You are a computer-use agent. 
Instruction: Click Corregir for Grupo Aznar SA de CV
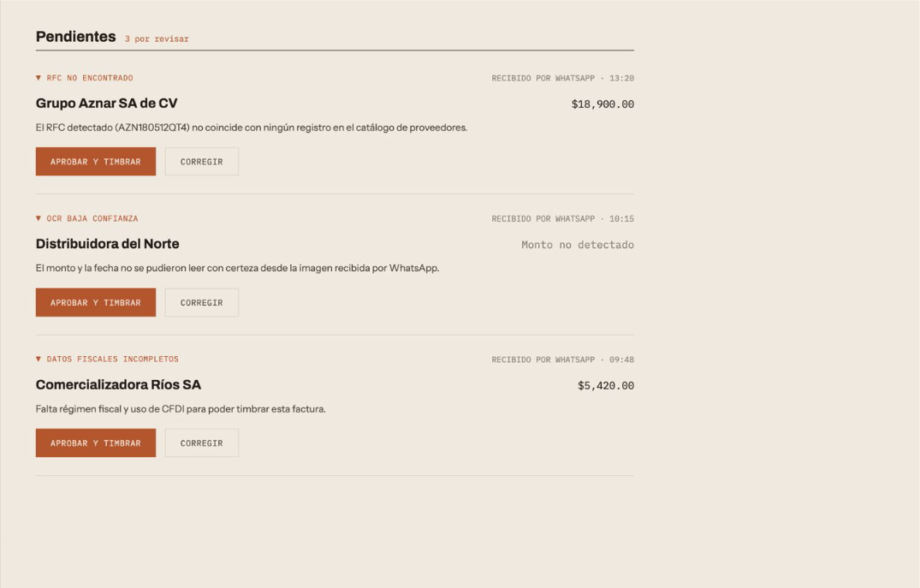pyautogui.click(x=202, y=162)
